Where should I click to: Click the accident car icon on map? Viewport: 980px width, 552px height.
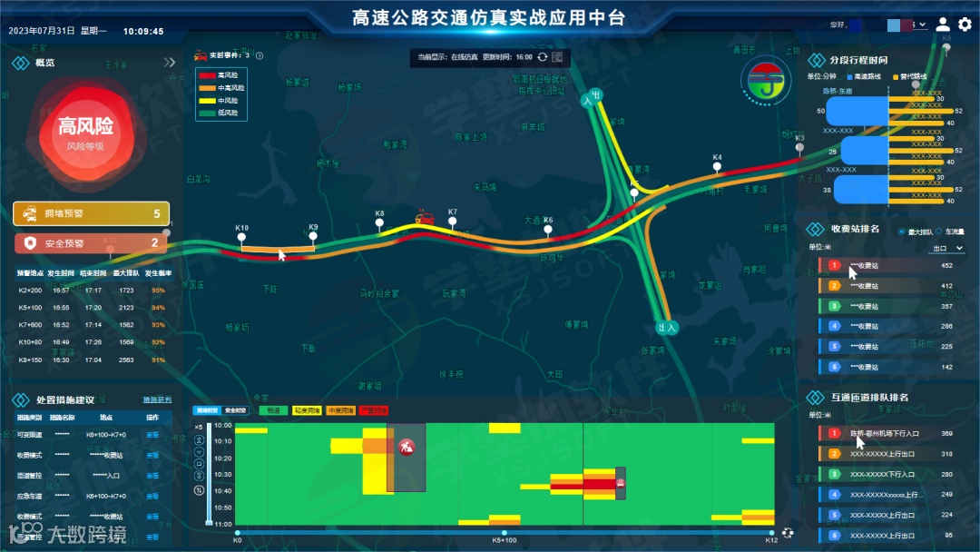coord(425,218)
